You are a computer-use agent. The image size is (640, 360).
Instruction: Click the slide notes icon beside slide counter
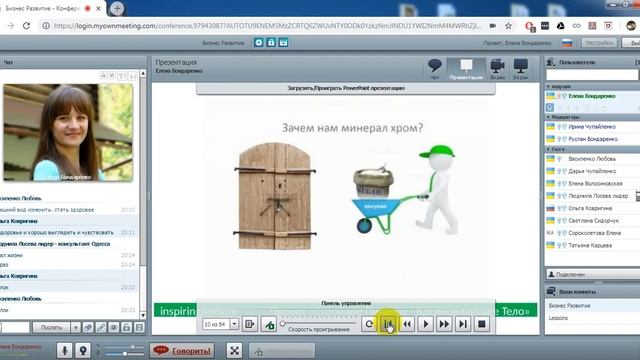click(249, 324)
